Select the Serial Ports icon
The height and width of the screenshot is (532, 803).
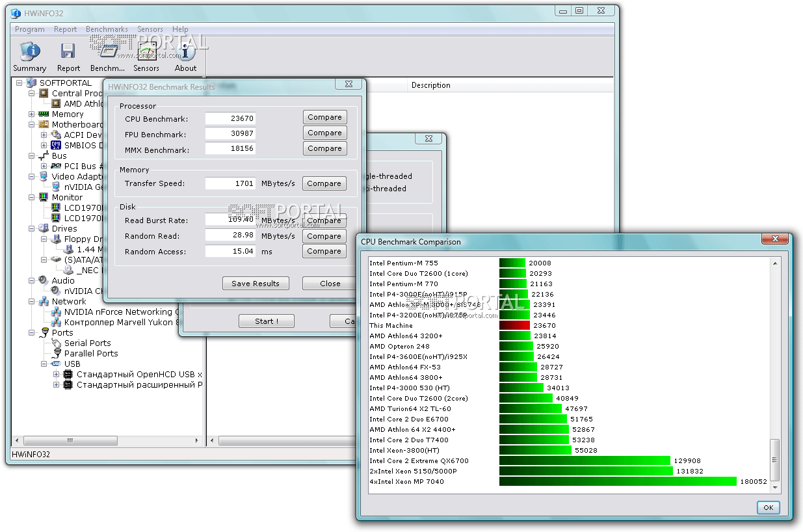coord(57,343)
